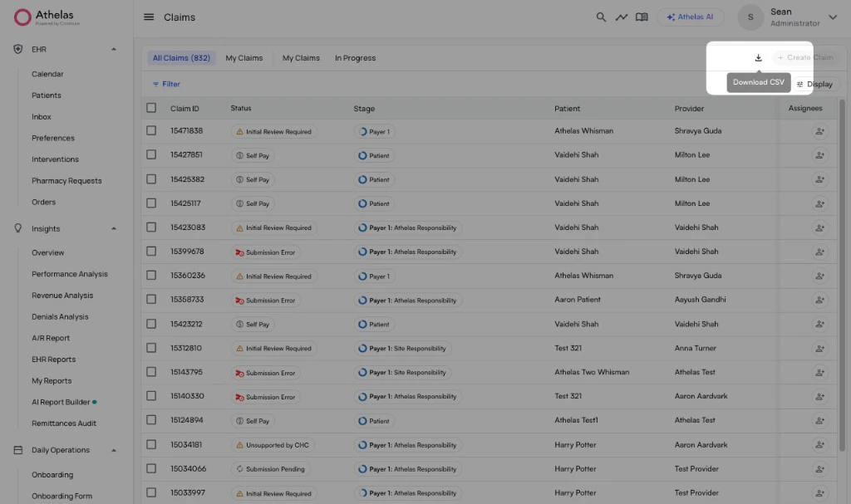
Task: Collapse the Insights sidebar section
Action: [x=115, y=228]
